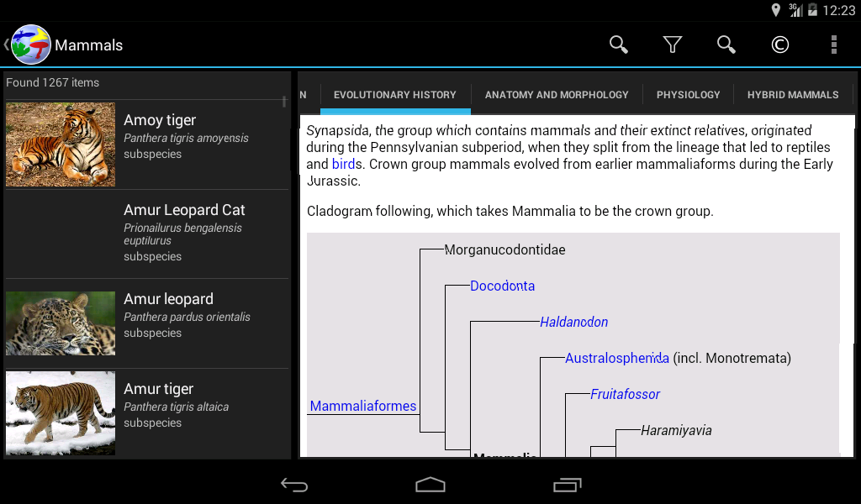Tap the Mammals app logo to go up
This screenshot has height=504, width=861.
(30, 45)
